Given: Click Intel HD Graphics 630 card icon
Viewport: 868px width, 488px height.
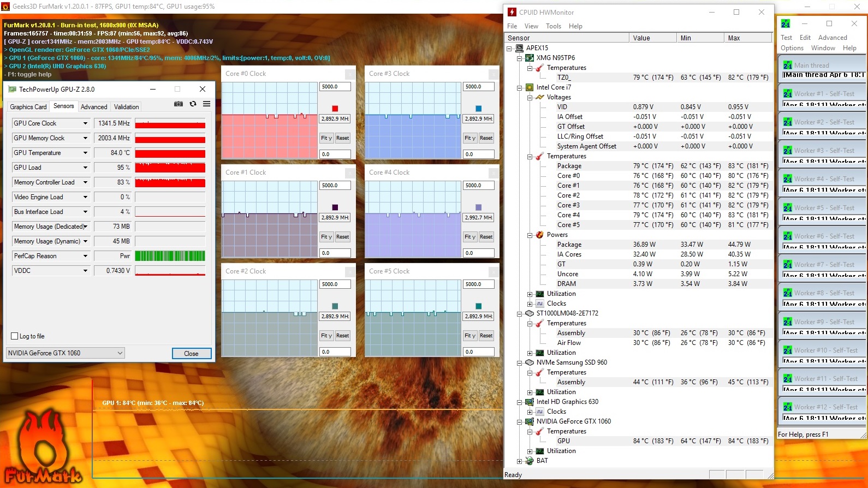Looking at the screenshot, I should click(x=529, y=402).
